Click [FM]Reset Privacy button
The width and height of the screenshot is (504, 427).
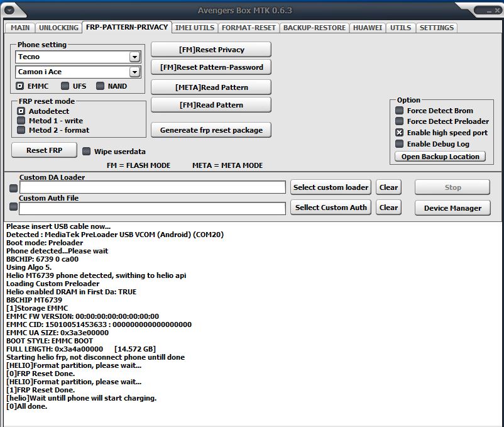tap(211, 50)
